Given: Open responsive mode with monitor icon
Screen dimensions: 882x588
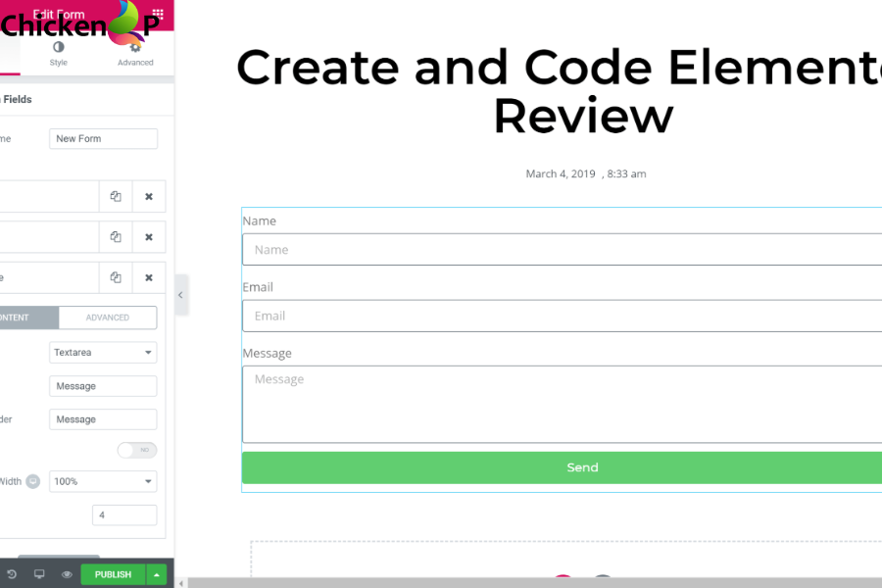Looking at the screenshot, I should click(x=38, y=574).
